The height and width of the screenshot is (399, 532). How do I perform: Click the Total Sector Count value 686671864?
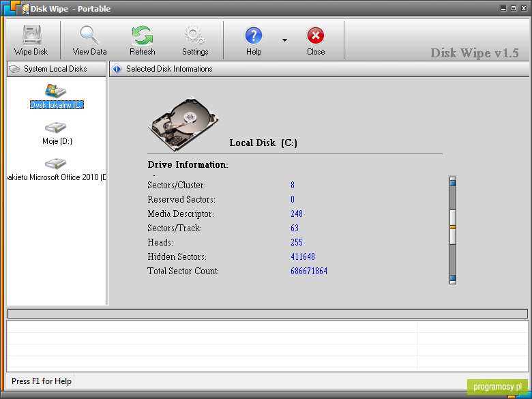pos(309,271)
